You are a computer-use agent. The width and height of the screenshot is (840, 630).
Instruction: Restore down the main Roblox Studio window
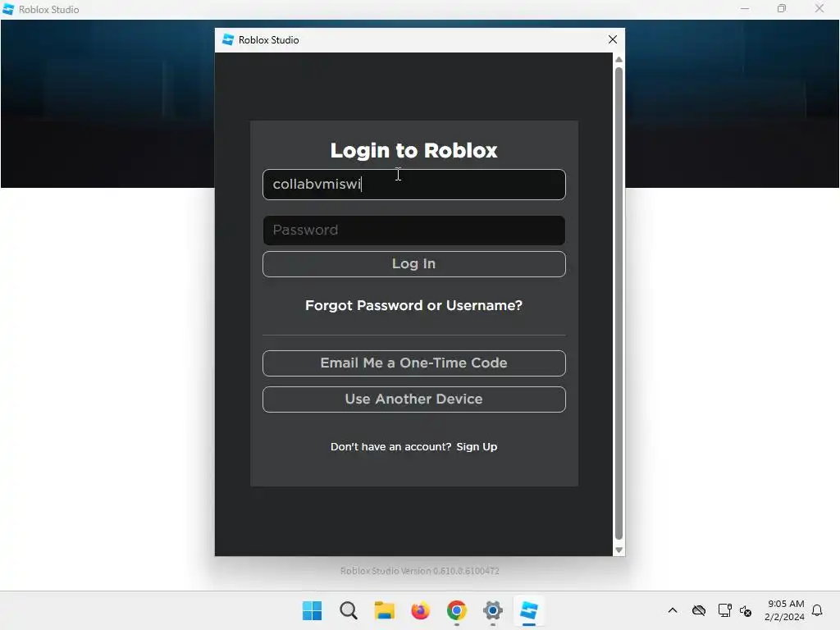coord(782,9)
